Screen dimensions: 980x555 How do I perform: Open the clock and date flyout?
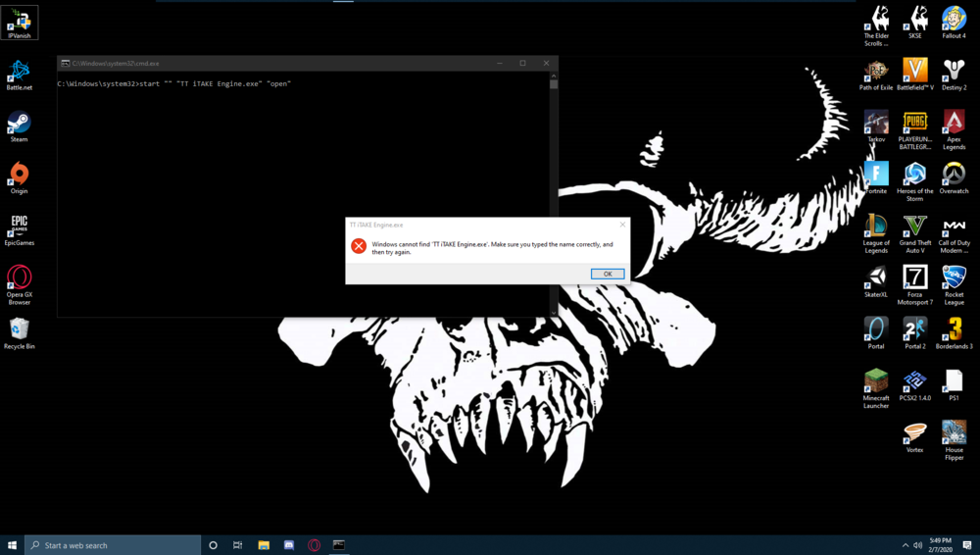pyautogui.click(x=940, y=545)
